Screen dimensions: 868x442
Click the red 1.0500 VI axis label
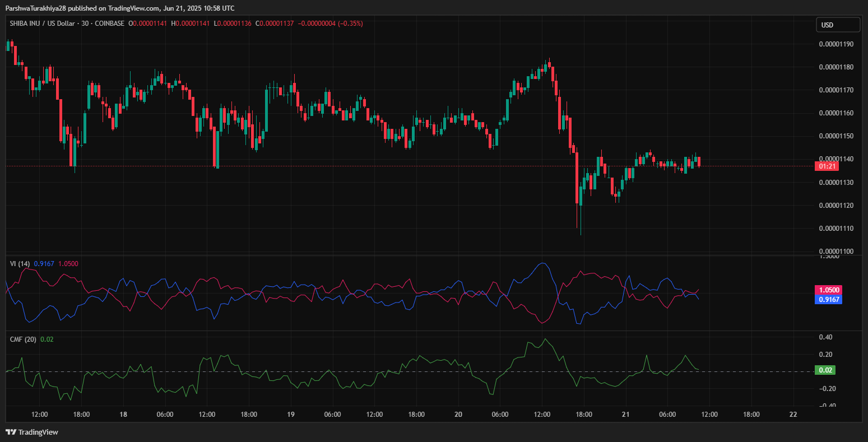point(828,290)
